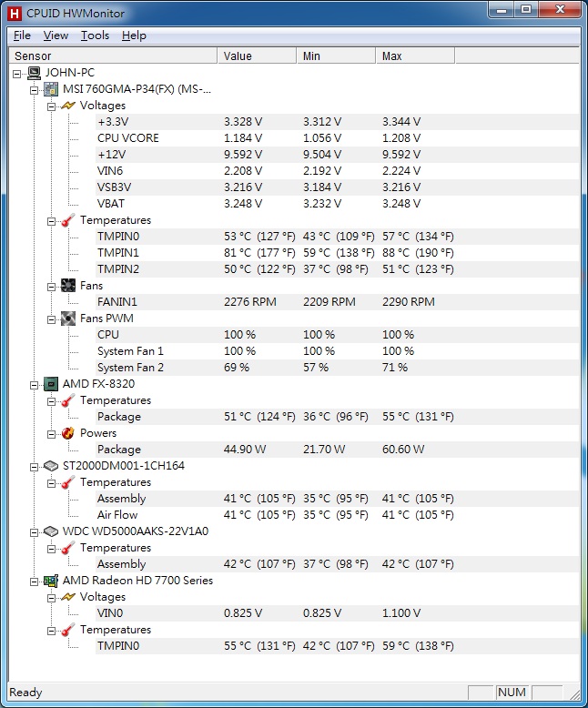Collapse the AMD Radeon HD 7700 node
Image resolution: width=588 pixels, height=708 pixels.
34,582
